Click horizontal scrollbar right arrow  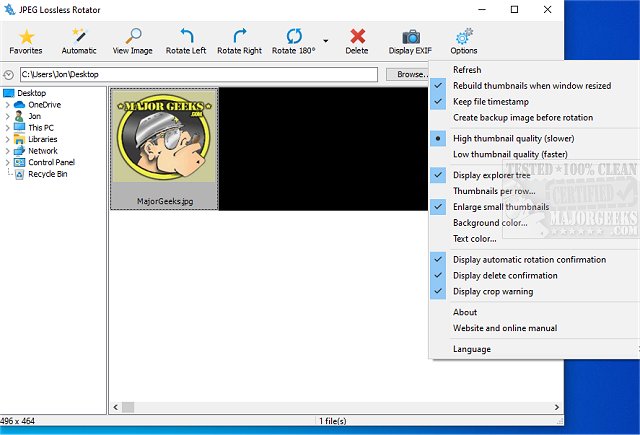coord(557,407)
